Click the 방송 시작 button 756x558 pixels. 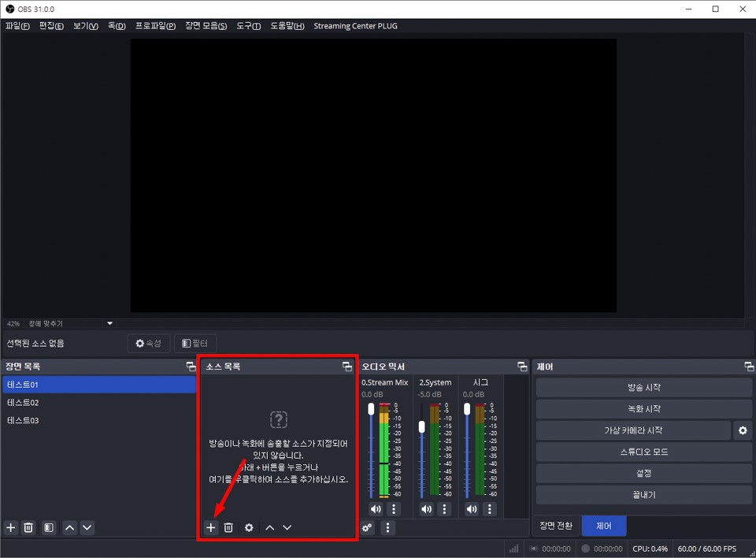pos(643,388)
